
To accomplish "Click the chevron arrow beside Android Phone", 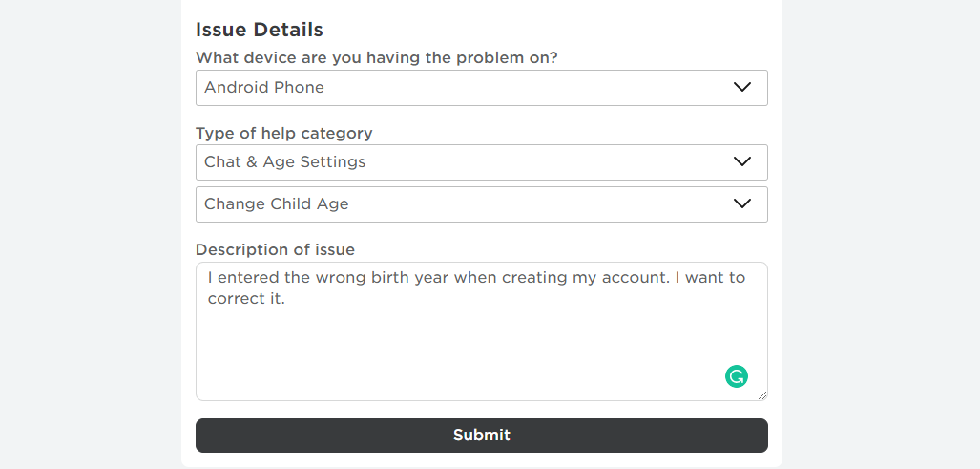I will pos(742,87).
